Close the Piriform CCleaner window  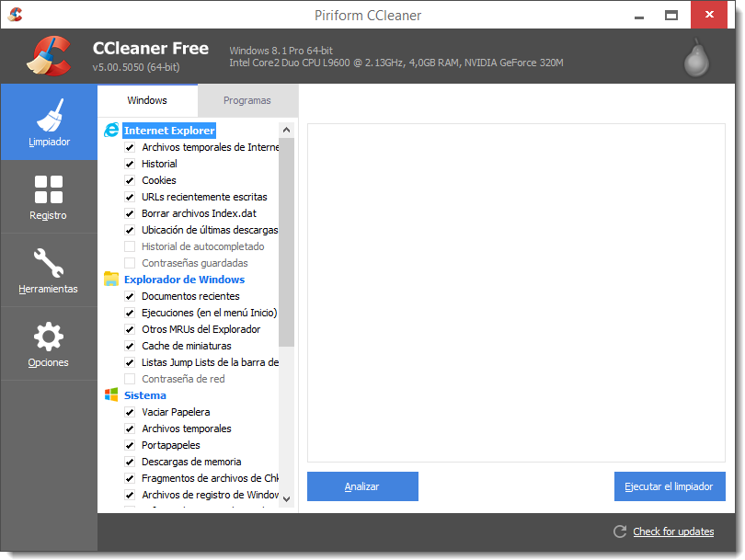point(709,15)
